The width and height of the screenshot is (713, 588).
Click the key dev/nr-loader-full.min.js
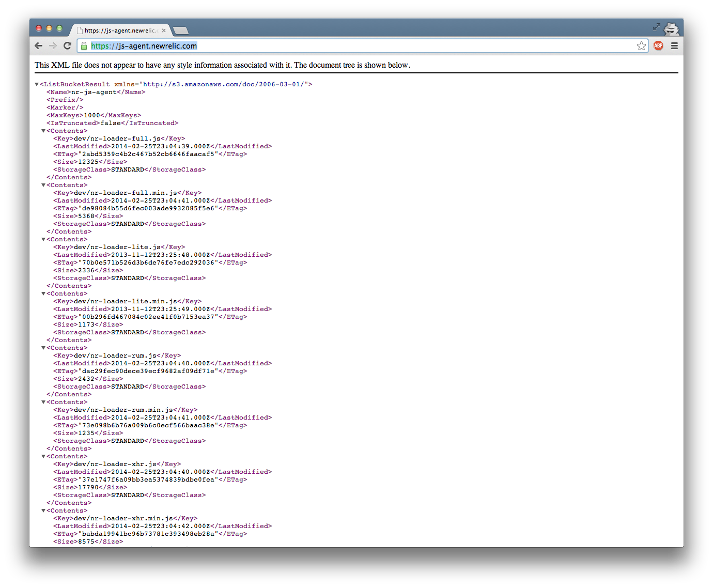coord(126,193)
